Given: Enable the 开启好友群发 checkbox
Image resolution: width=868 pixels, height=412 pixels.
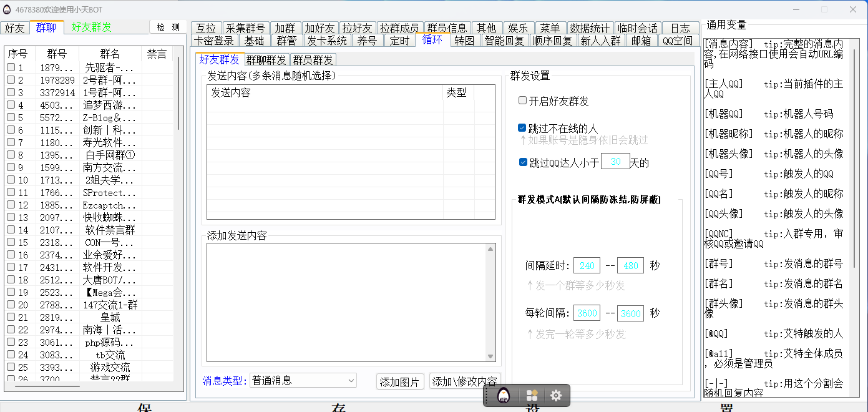Looking at the screenshot, I should tap(522, 101).
